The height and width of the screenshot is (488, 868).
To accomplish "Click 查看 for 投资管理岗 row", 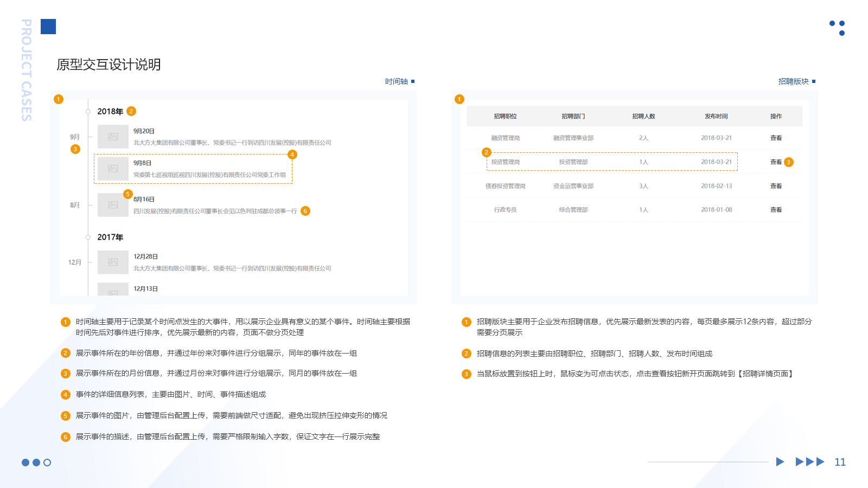I will coord(776,162).
